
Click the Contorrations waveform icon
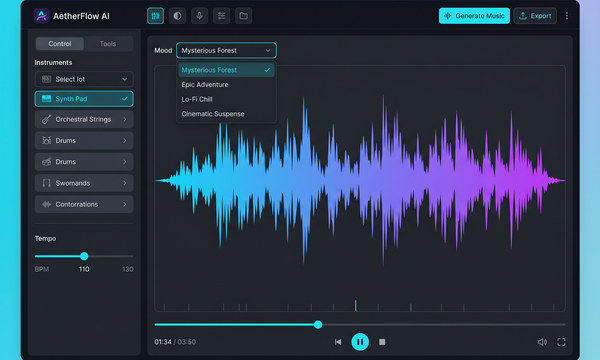(46, 204)
